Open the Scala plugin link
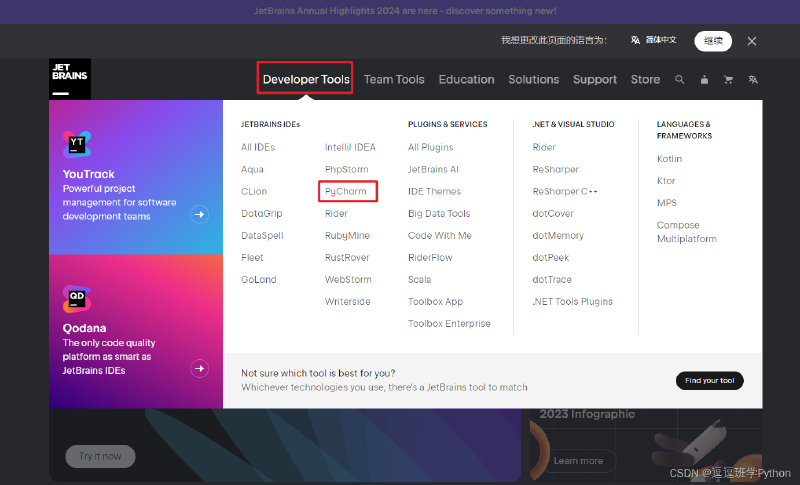800x485 pixels. [x=419, y=279]
